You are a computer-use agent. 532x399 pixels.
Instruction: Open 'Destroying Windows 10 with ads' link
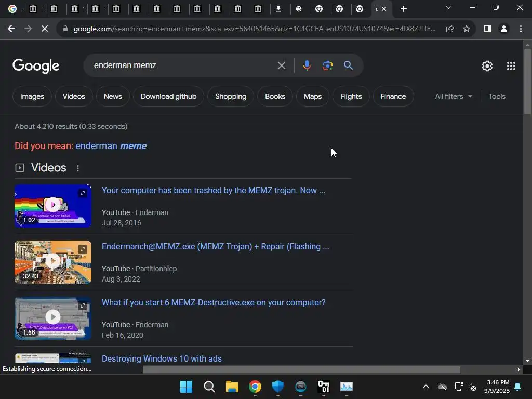click(162, 358)
